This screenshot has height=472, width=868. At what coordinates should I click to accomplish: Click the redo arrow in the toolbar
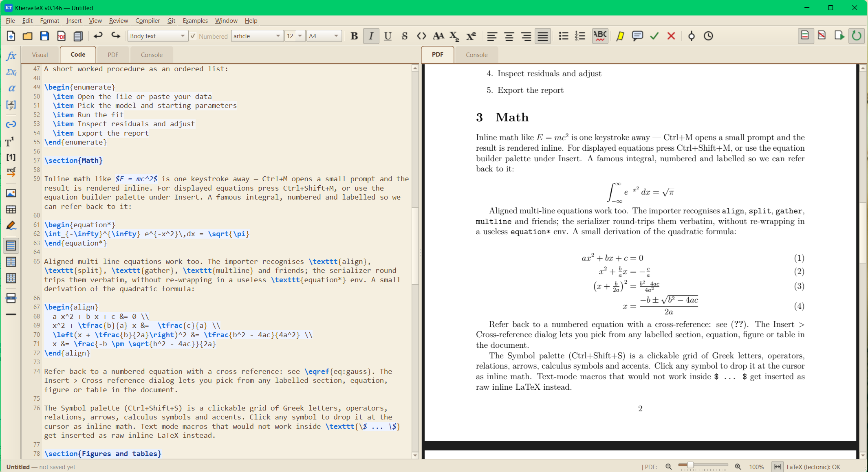click(x=116, y=36)
